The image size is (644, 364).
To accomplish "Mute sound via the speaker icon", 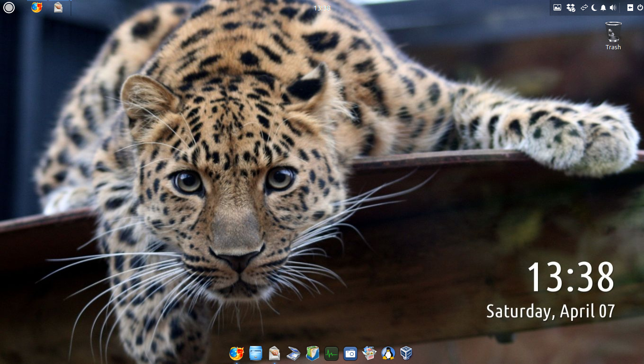I will [613, 8].
